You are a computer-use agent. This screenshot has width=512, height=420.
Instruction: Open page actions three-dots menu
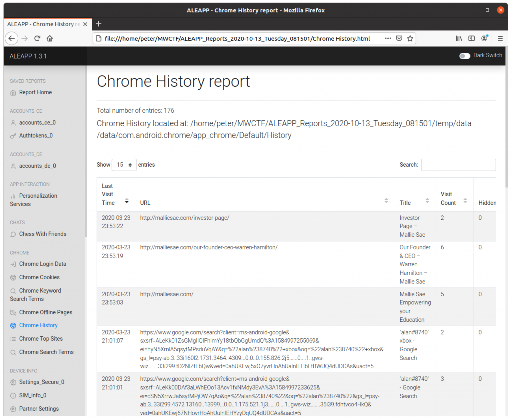click(x=388, y=38)
